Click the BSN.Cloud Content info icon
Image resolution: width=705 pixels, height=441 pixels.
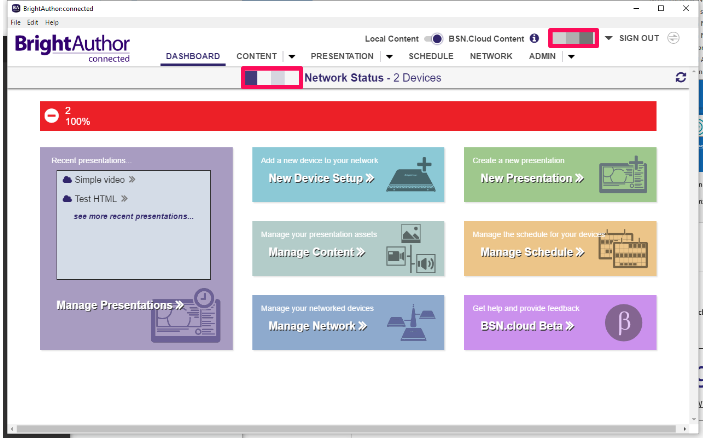(x=534, y=39)
